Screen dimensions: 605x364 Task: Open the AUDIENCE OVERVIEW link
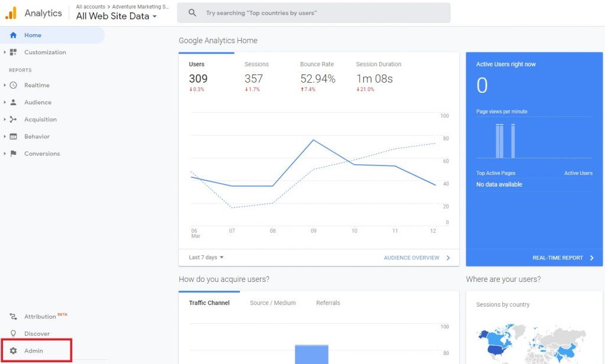411,258
